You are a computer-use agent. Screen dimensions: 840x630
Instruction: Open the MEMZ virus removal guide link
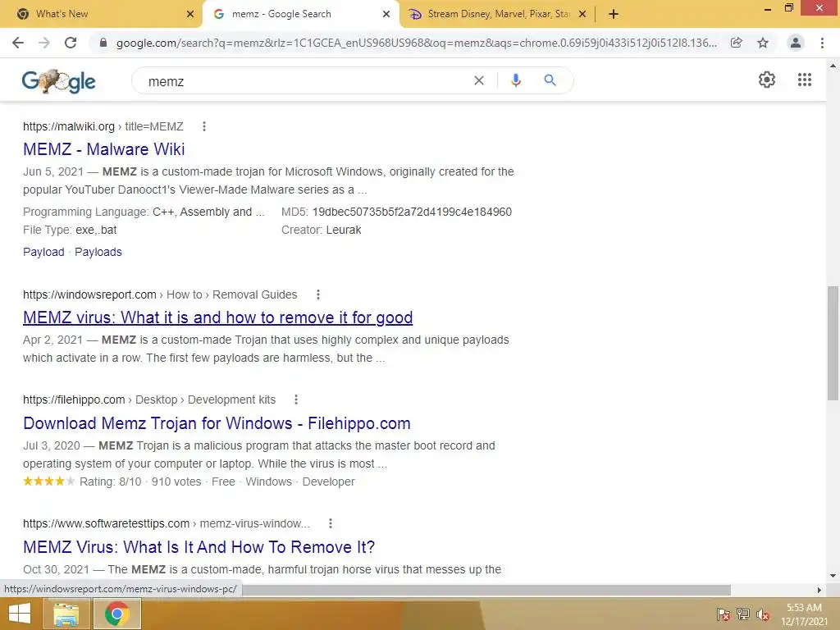(x=217, y=317)
